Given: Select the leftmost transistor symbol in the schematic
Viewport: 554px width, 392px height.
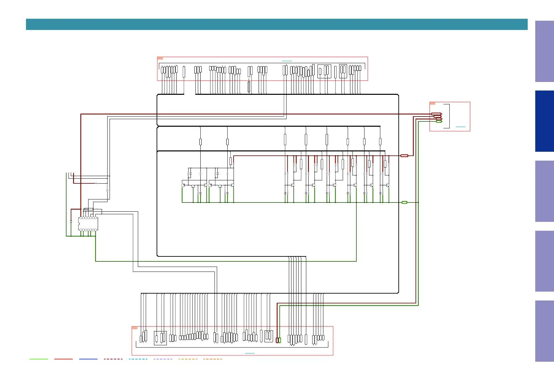Looking at the screenshot, I should coord(183,185).
